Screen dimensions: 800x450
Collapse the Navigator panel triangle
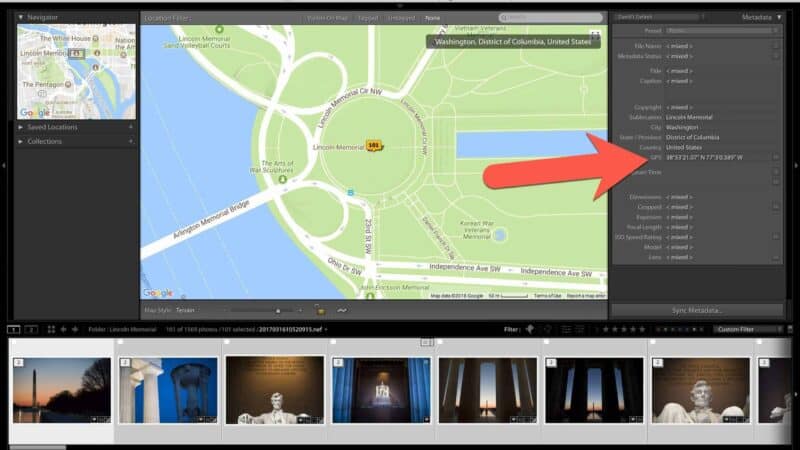point(20,17)
